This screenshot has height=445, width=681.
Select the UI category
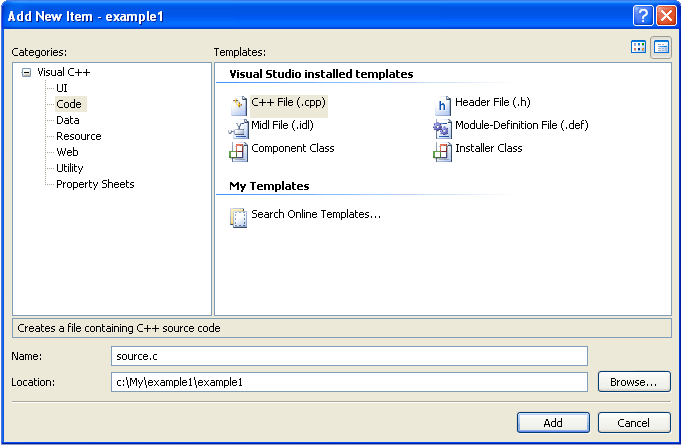[x=62, y=88]
